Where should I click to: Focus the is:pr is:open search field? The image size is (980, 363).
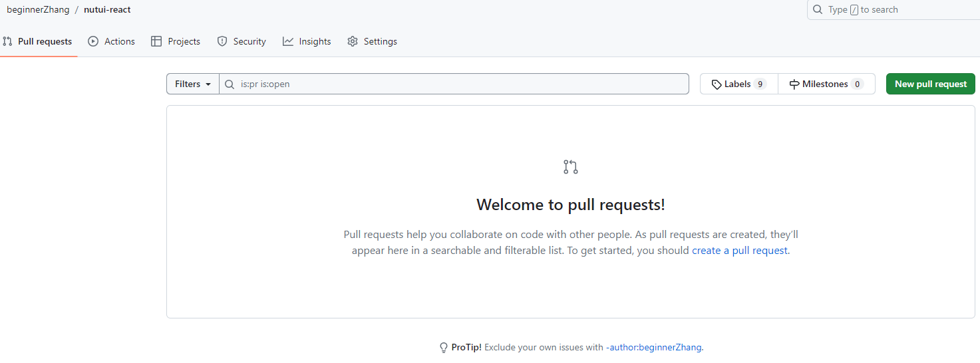tap(454, 84)
